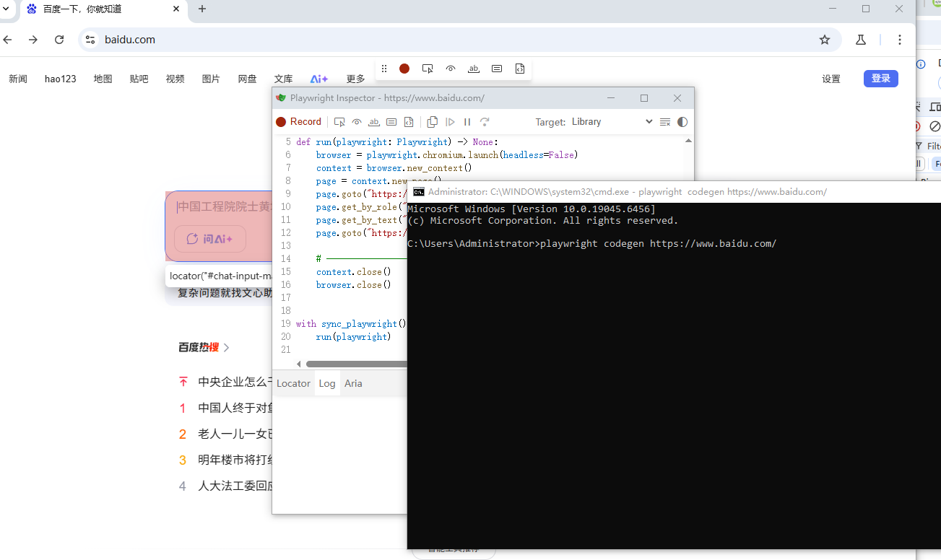
Task: Reload the page with Chrome refresh icon
Action: pyautogui.click(x=59, y=40)
